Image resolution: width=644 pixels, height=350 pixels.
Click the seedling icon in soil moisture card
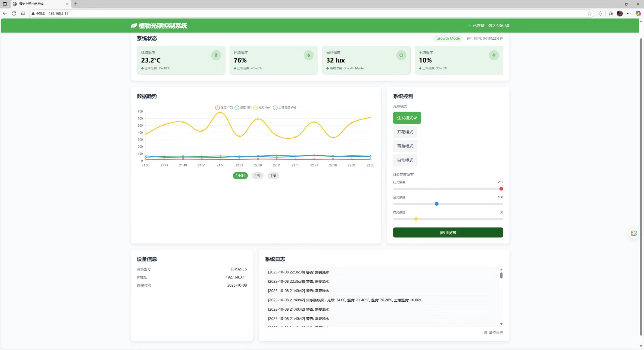(494, 55)
